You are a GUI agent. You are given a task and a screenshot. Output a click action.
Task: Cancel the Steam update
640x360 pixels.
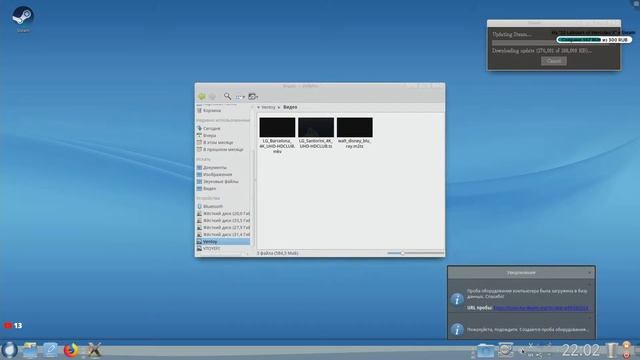pos(554,61)
